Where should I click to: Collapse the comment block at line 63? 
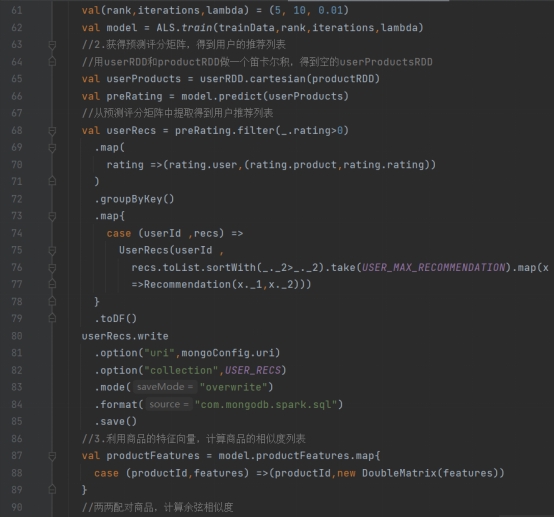click(52, 45)
